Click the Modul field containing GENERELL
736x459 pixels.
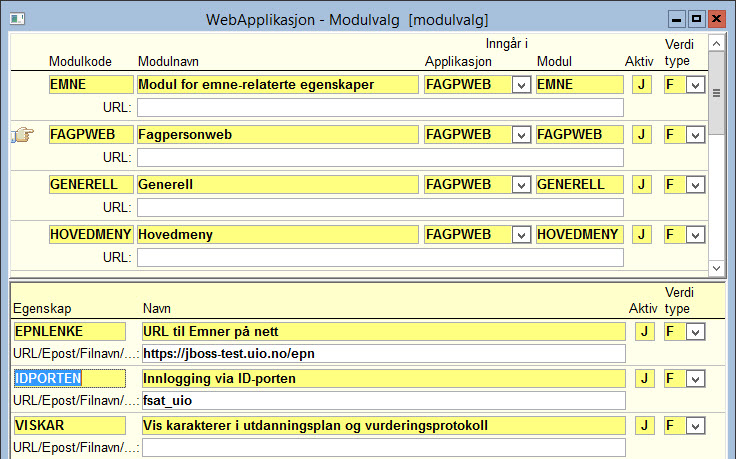[x=580, y=184]
